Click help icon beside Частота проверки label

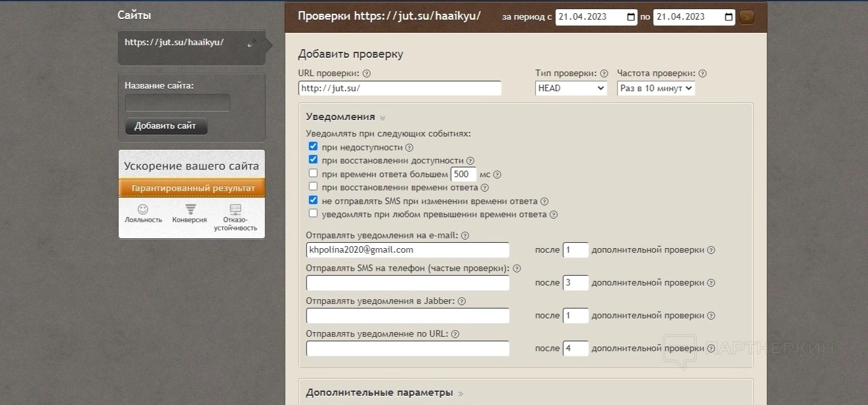click(703, 74)
